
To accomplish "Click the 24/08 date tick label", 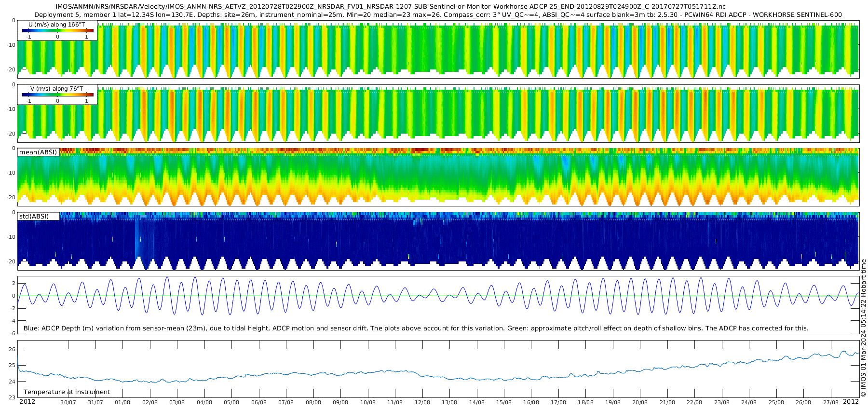I will [x=749, y=402].
